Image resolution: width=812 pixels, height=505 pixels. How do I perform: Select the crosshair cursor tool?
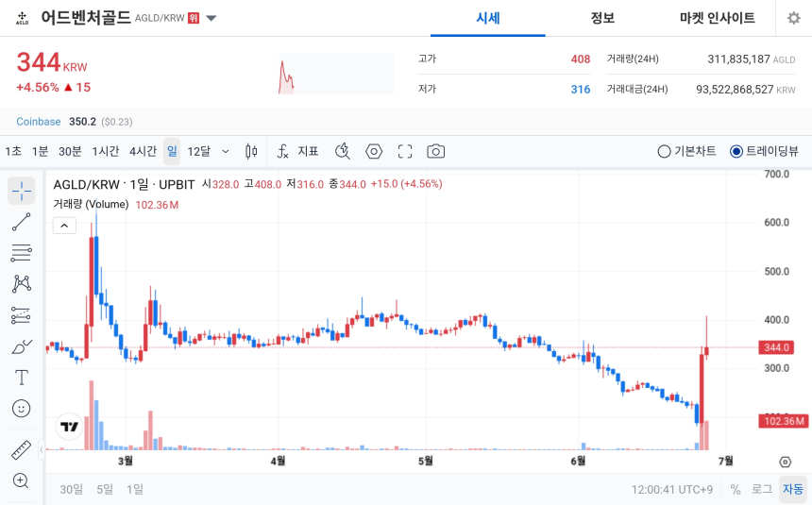(21, 191)
